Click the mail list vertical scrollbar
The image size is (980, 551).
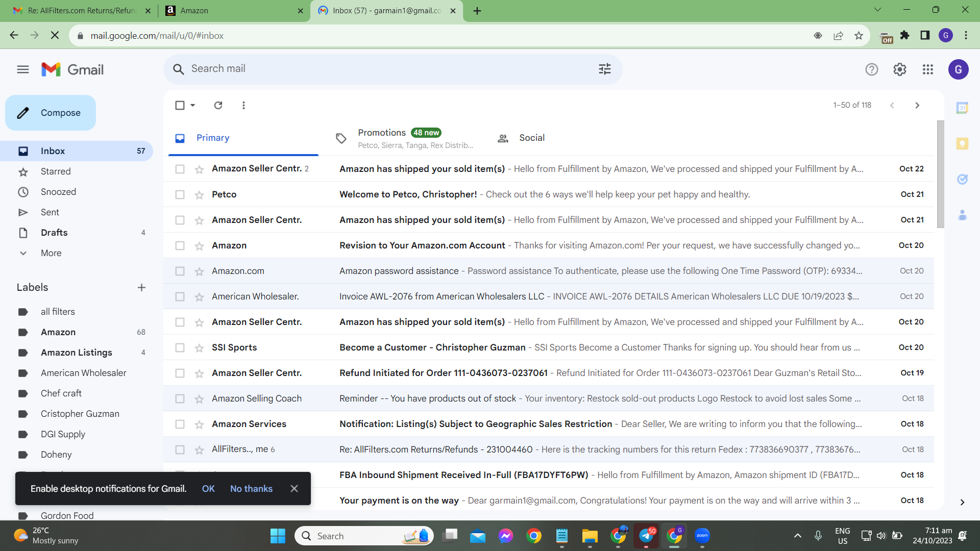click(x=940, y=174)
